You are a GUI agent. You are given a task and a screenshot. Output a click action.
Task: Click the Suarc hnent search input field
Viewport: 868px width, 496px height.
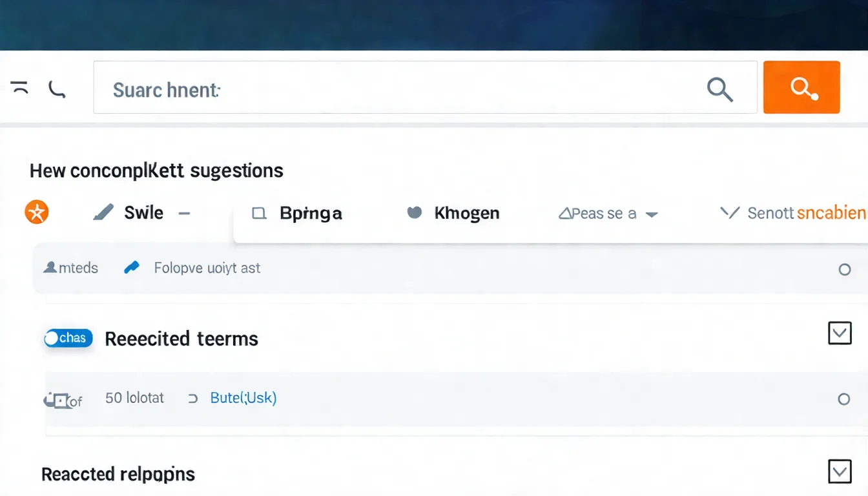[387, 88]
